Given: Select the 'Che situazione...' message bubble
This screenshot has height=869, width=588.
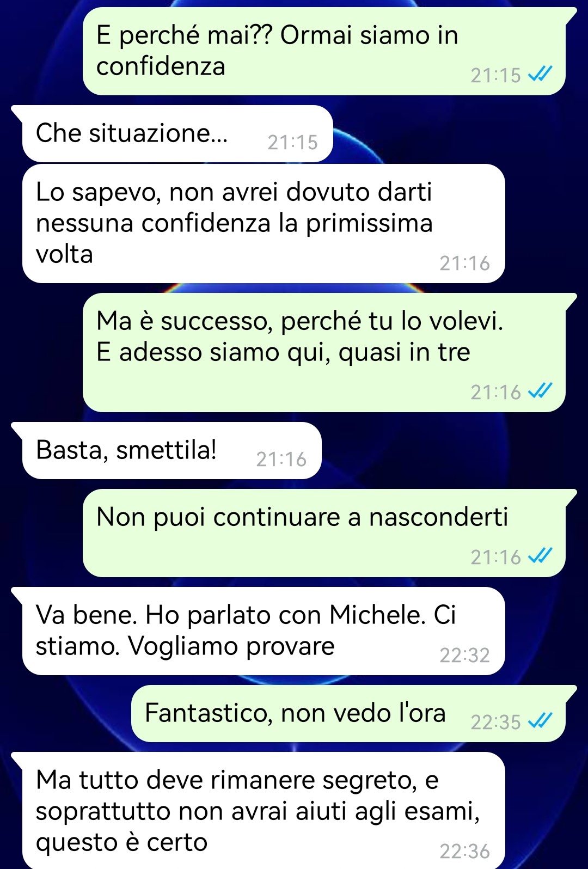Looking at the screenshot, I should tap(177, 133).
